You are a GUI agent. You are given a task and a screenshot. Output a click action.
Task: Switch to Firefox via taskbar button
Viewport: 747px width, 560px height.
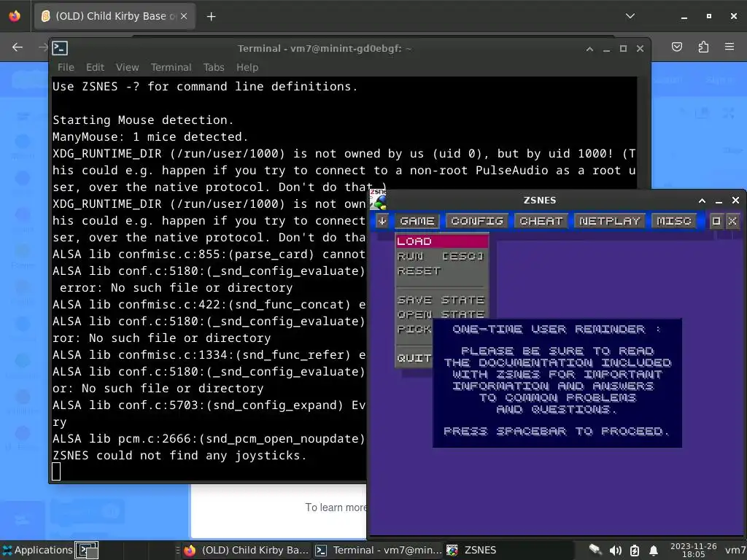coord(247,550)
